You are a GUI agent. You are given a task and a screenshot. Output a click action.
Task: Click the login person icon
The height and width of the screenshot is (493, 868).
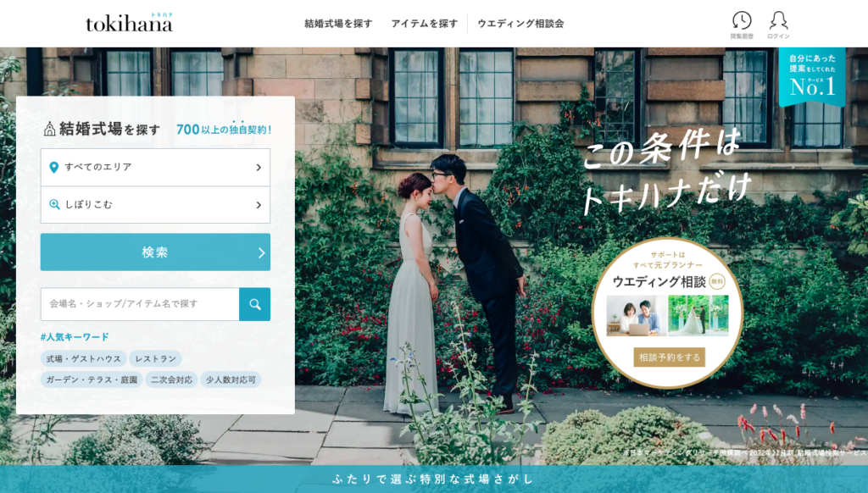[778, 21]
